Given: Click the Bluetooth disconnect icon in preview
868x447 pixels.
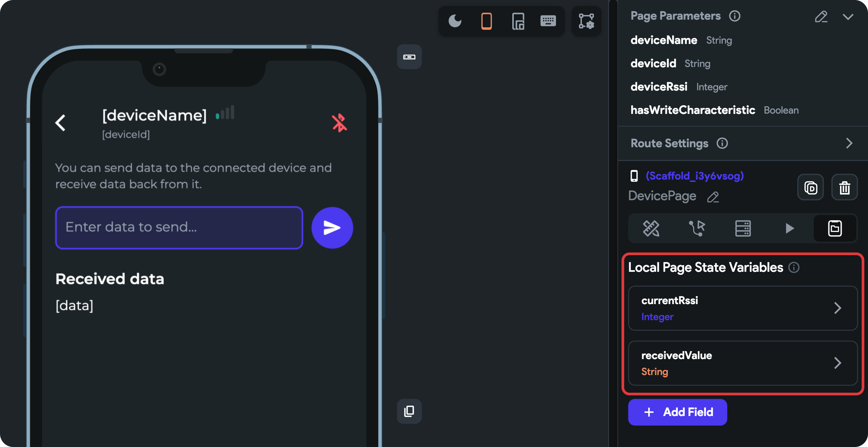Looking at the screenshot, I should point(339,123).
